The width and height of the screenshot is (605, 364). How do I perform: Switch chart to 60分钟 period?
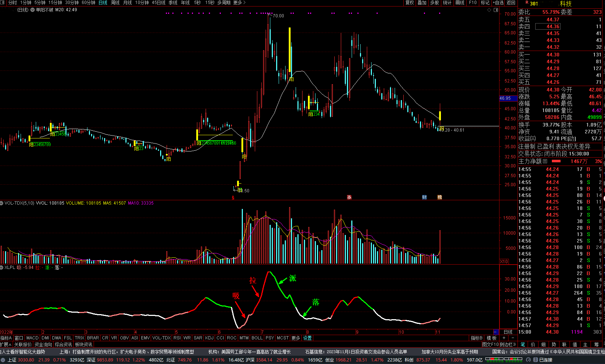pos(88,3)
